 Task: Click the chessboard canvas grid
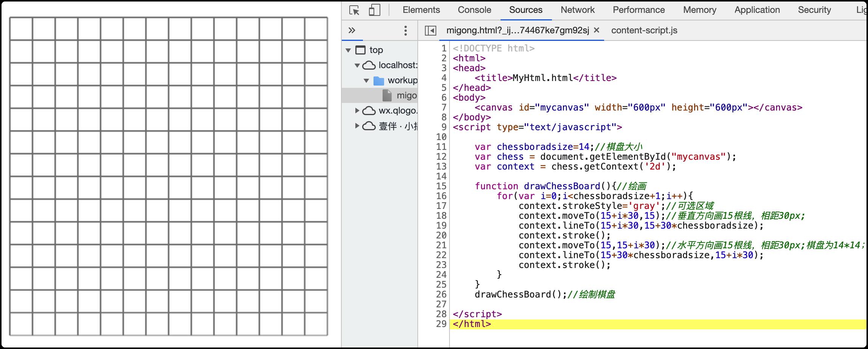click(169, 176)
